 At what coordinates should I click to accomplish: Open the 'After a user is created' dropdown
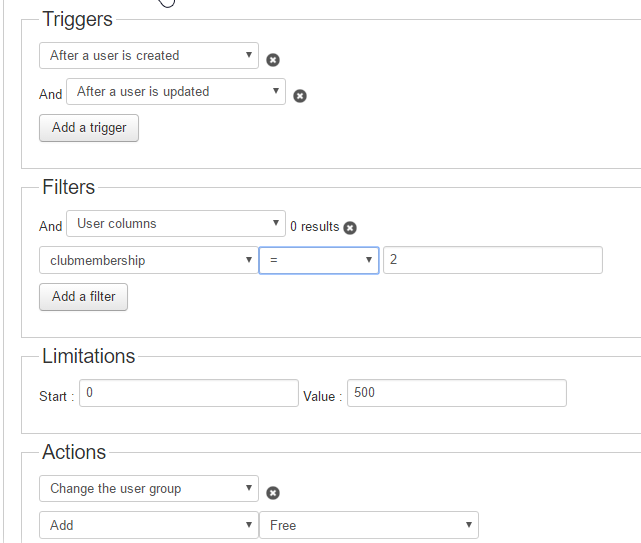(x=149, y=56)
